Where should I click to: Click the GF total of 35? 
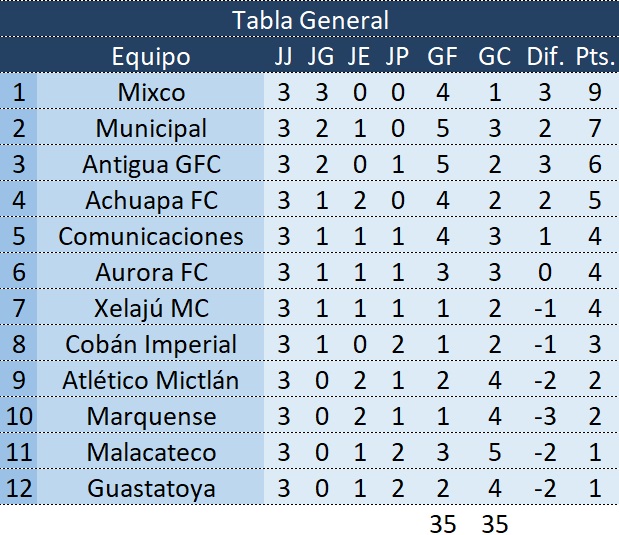442,521
